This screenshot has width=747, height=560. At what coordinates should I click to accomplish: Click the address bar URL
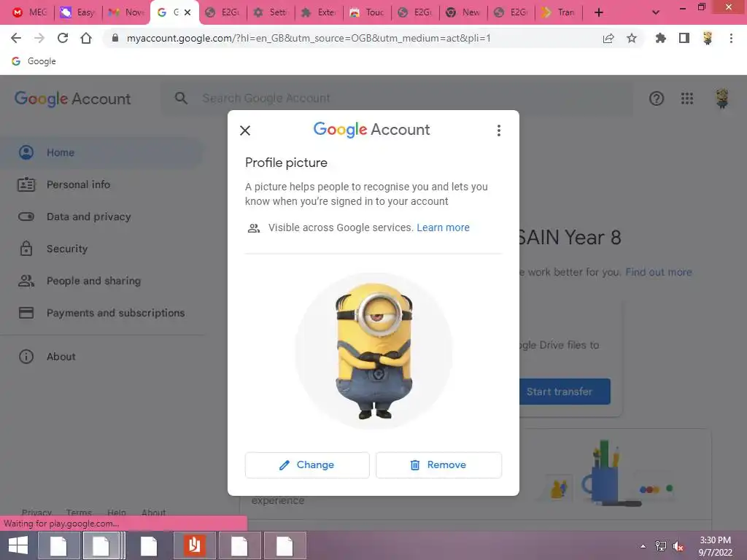click(309, 38)
